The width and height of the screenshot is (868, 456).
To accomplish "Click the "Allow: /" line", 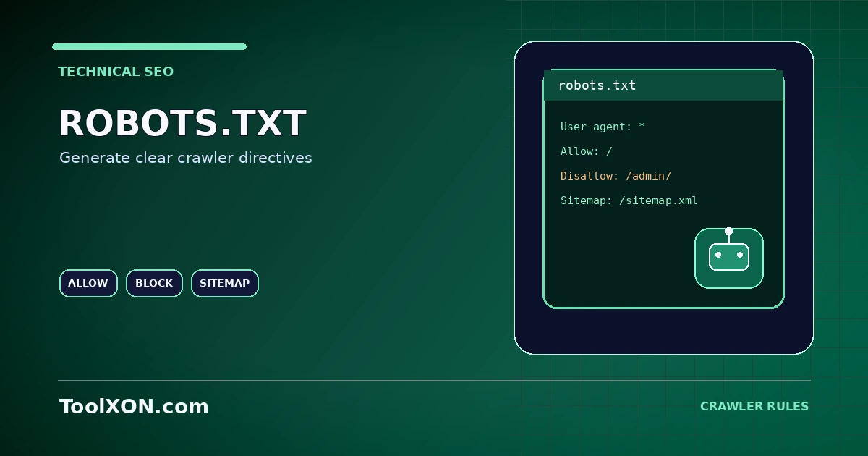I will 587,151.
